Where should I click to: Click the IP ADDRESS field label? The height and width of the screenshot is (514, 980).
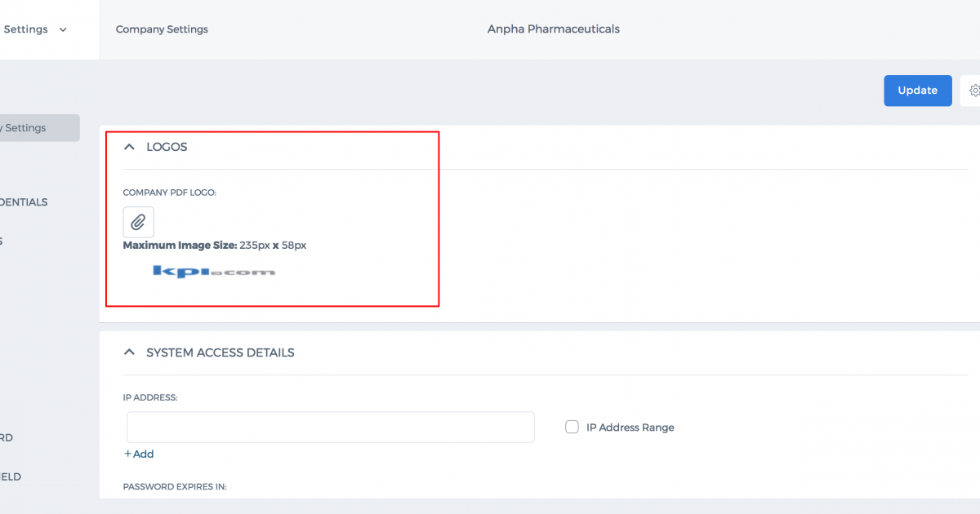pyautogui.click(x=150, y=397)
